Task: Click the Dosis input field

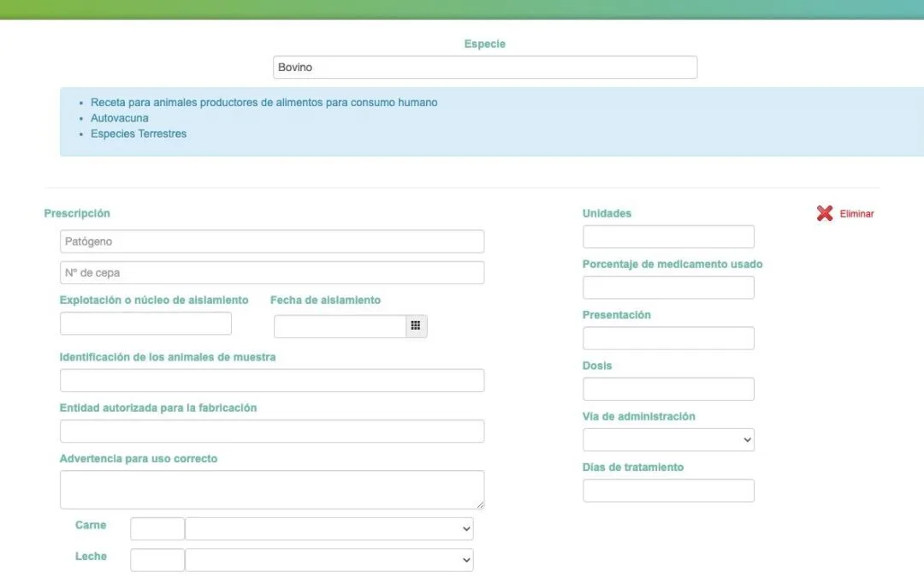Action: coord(668,390)
